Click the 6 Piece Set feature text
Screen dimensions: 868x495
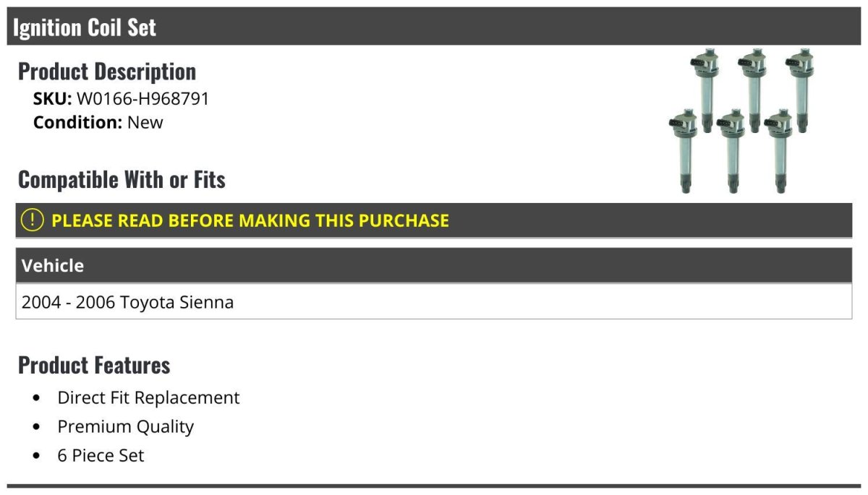pyautogui.click(x=101, y=456)
